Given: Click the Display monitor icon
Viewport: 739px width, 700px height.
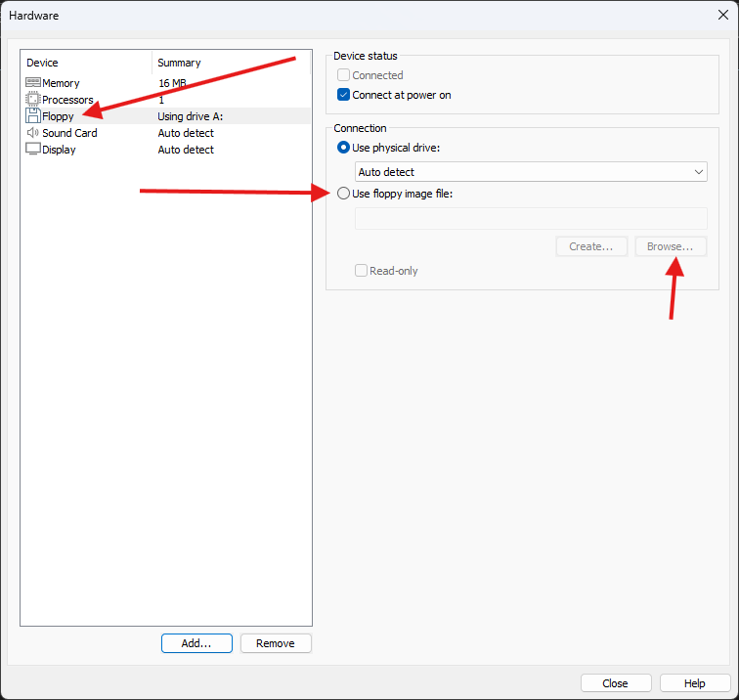Looking at the screenshot, I should click(x=32, y=150).
